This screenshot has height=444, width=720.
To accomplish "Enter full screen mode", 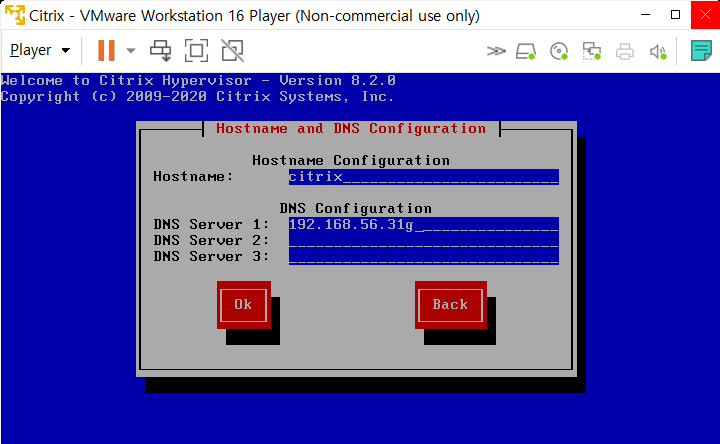I will point(197,51).
